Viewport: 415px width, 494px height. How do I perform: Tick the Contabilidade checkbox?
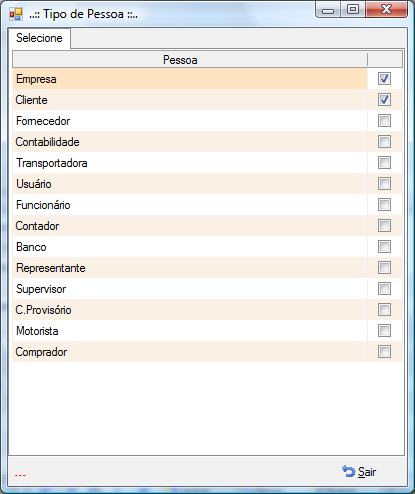click(384, 142)
